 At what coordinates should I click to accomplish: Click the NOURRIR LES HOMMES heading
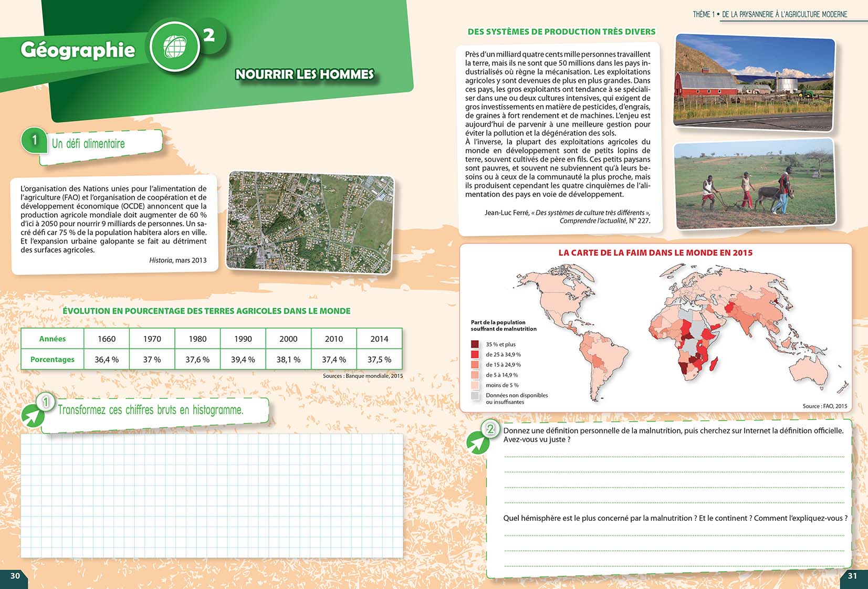(305, 74)
